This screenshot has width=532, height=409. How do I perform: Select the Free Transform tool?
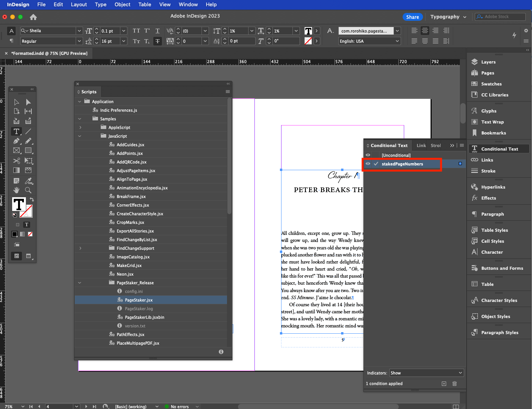pos(28,160)
